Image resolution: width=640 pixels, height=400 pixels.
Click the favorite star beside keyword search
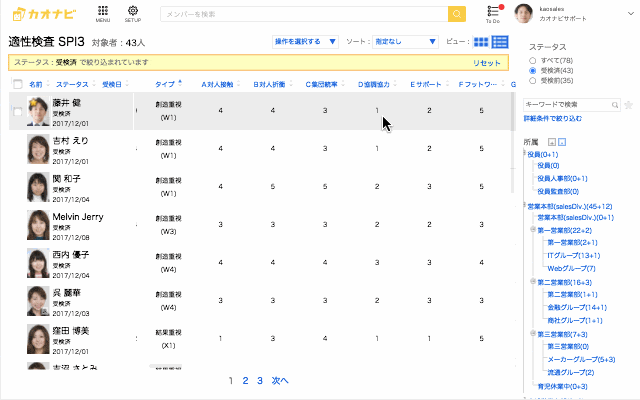click(628, 104)
